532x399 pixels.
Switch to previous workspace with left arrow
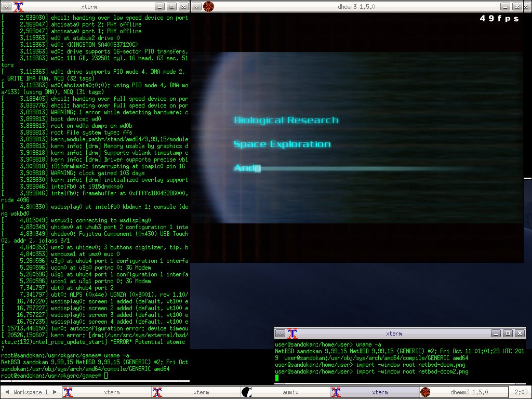point(6,392)
